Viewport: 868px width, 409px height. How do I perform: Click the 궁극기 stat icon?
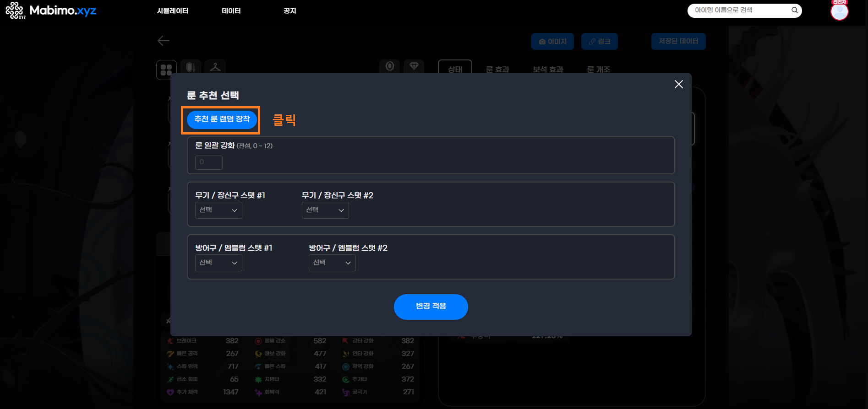[346, 392]
